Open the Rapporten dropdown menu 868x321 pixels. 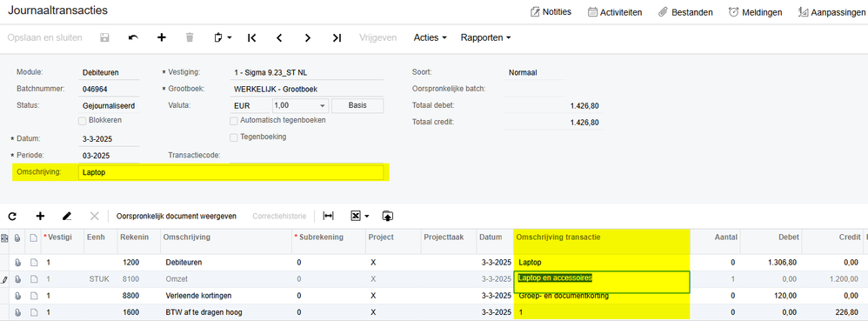[485, 37]
